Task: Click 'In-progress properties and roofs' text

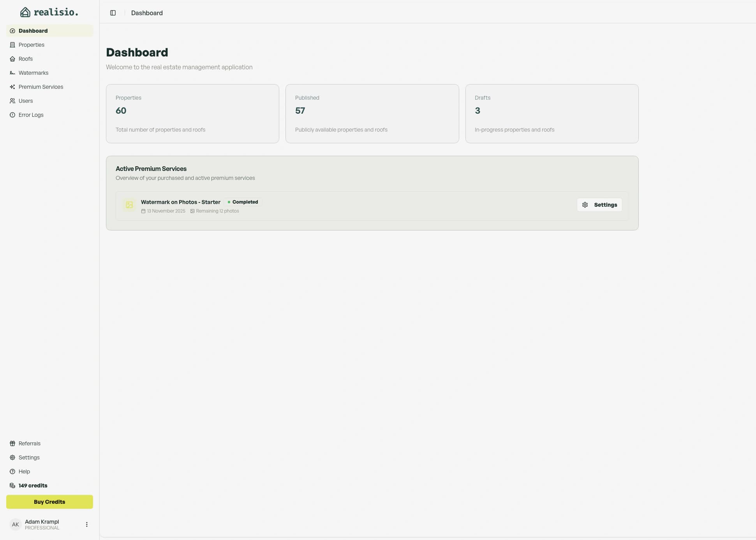Action: tap(515, 130)
